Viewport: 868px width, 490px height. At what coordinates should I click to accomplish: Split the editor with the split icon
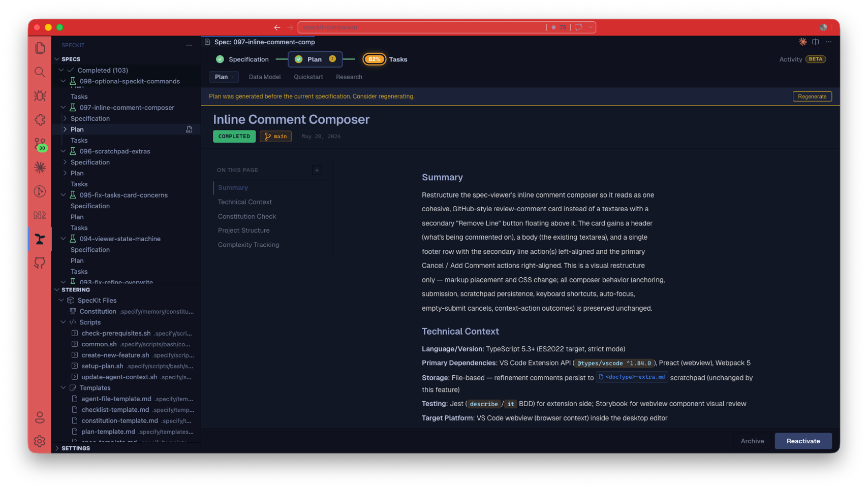[815, 42]
